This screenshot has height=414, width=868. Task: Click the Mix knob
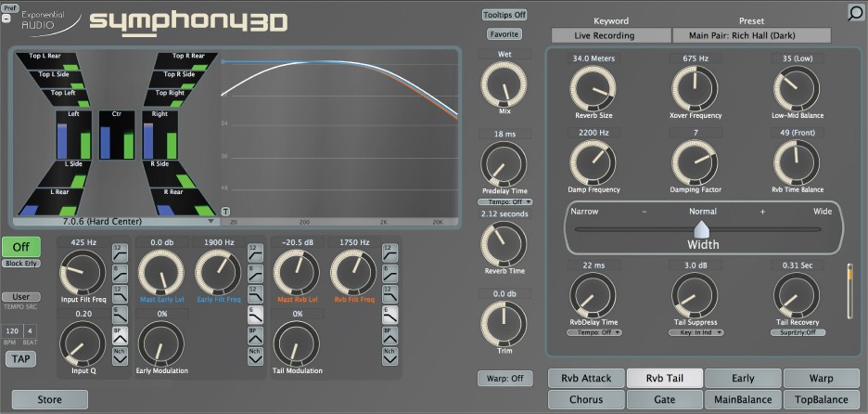(504, 84)
